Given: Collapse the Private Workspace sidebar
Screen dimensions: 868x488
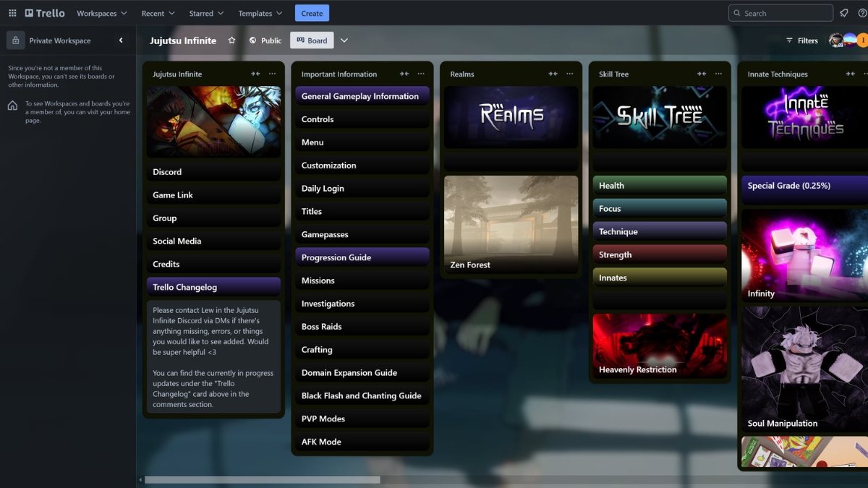Looking at the screenshot, I should 121,40.
